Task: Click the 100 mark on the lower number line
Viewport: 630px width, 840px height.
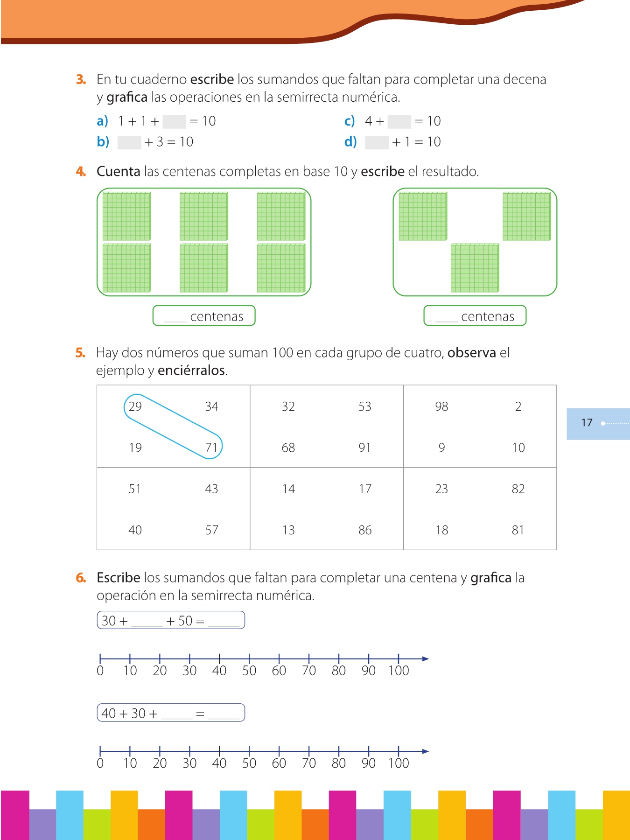Action: (399, 751)
